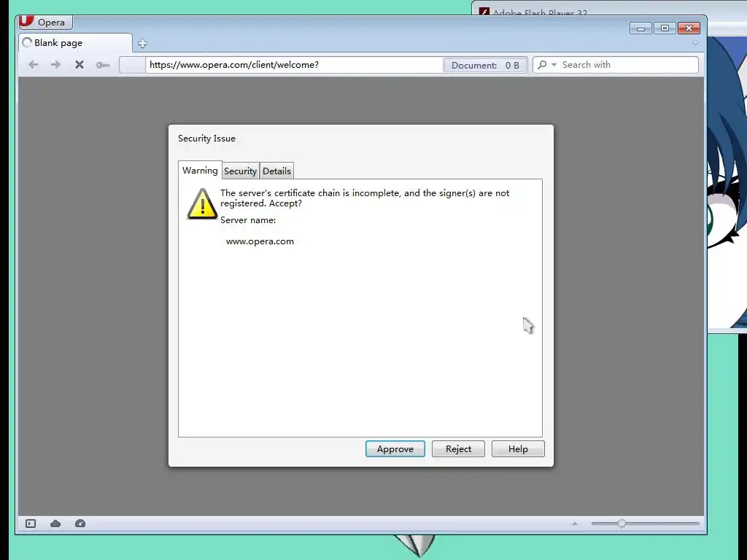The height and width of the screenshot is (560, 747).
Task: Click the yellow warning triangle icon
Action: click(x=203, y=204)
